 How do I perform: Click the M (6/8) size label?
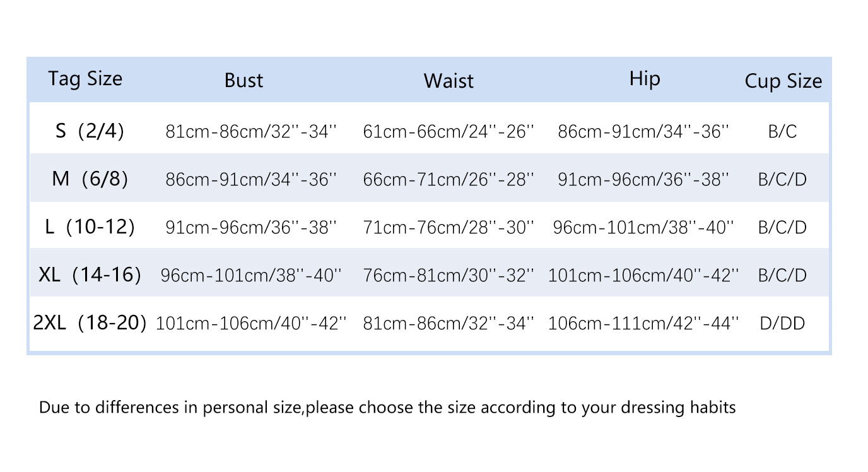pos(90,179)
